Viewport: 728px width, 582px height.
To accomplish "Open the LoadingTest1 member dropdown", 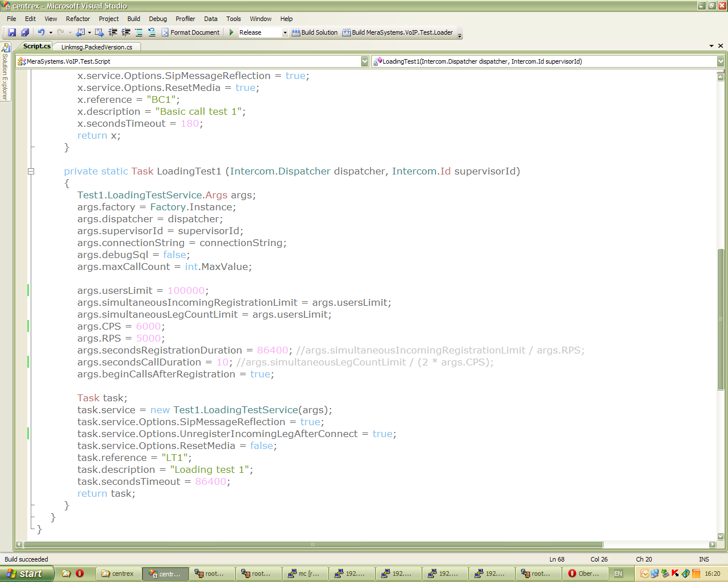I will click(721, 61).
